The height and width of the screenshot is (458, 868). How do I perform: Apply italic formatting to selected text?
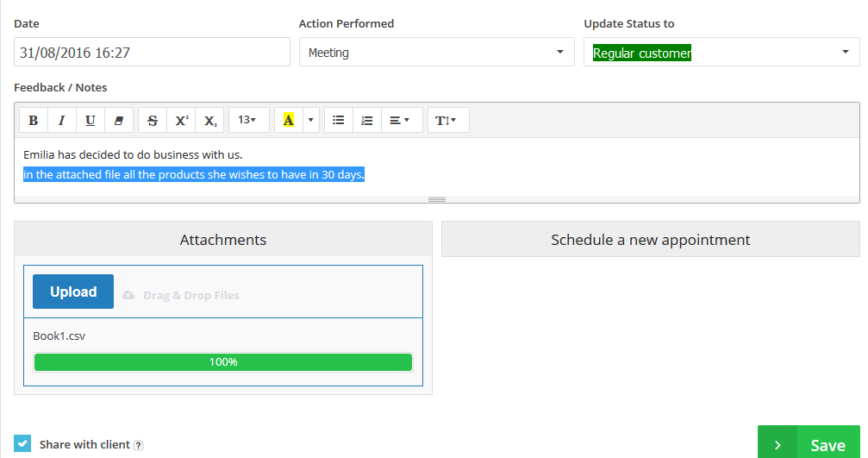[61, 120]
